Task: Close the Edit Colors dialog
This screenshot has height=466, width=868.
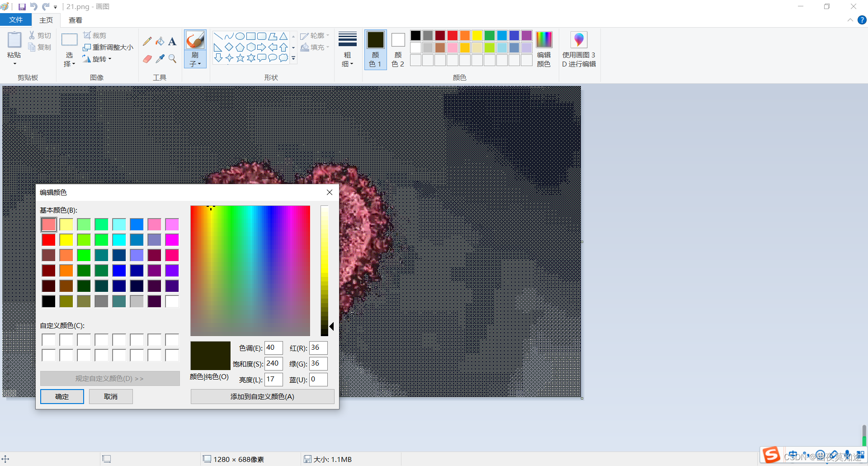Action: (x=330, y=192)
